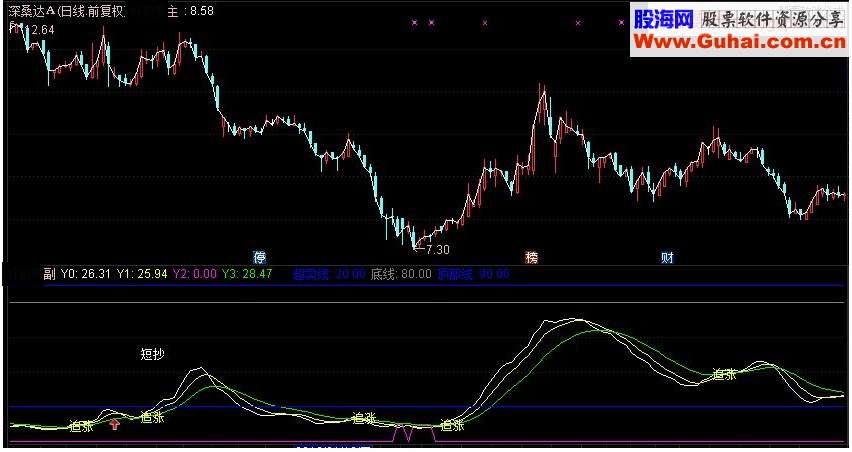
Task: Click the red 榜 event marker
Action: (x=531, y=257)
